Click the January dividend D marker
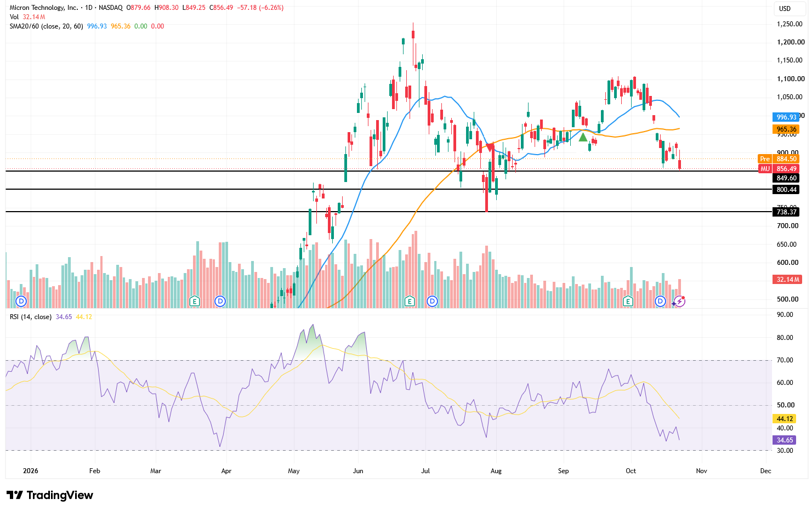 (x=21, y=301)
